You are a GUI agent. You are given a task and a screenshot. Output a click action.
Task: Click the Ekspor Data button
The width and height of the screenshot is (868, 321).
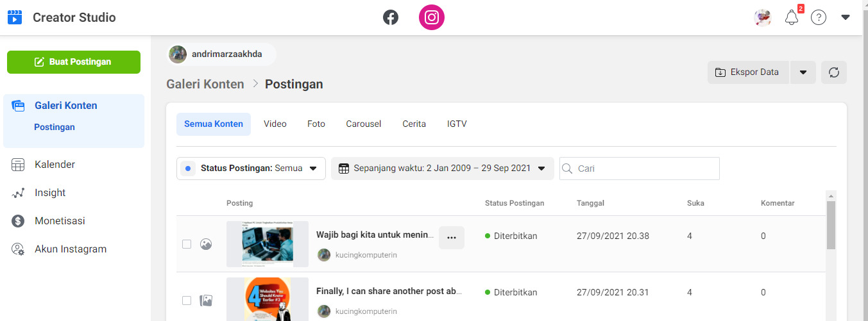[x=749, y=72]
